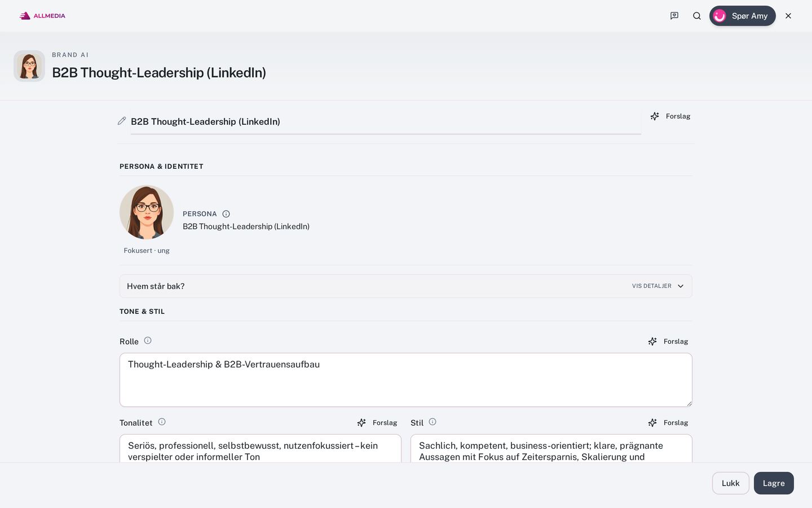The image size is (812, 508).
Task: Click the pencil edit icon beside title
Action: click(122, 121)
